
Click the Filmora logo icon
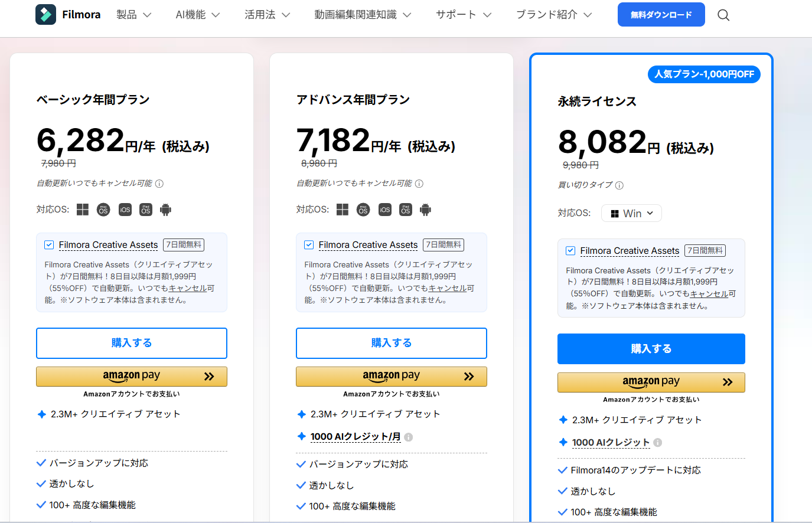[x=45, y=15]
